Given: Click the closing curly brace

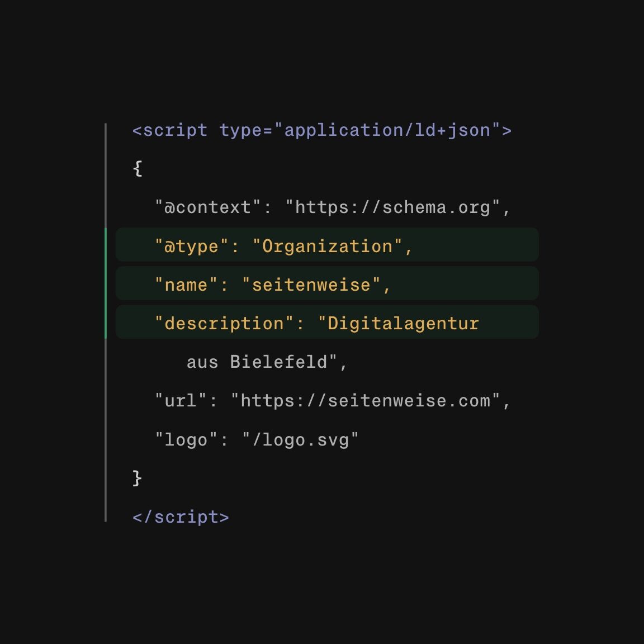Looking at the screenshot, I should click(138, 479).
